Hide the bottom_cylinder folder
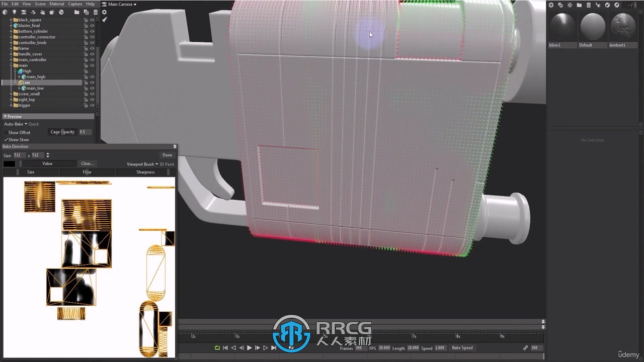The image size is (644, 362). 92,31
